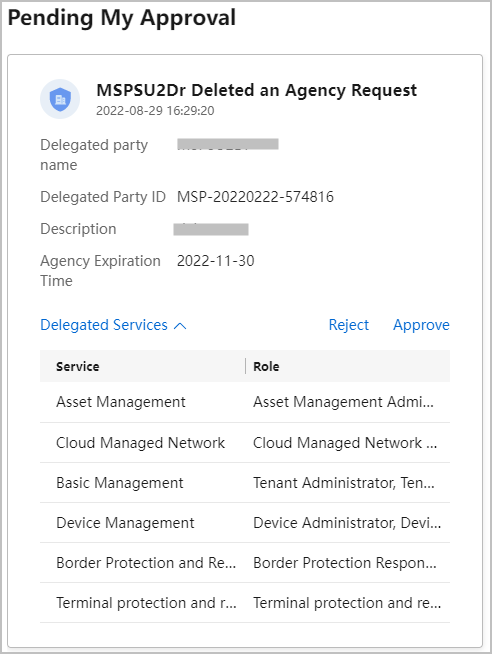The image size is (492, 654).
Task: Click the Border Protection Respon... role cell
Action: coord(345,563)
